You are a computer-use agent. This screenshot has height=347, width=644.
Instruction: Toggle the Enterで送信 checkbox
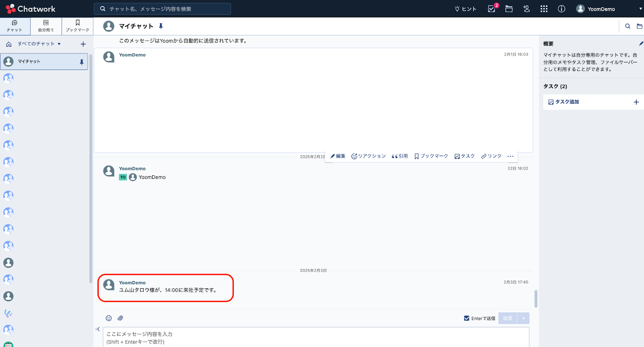[x=466, y=318]
